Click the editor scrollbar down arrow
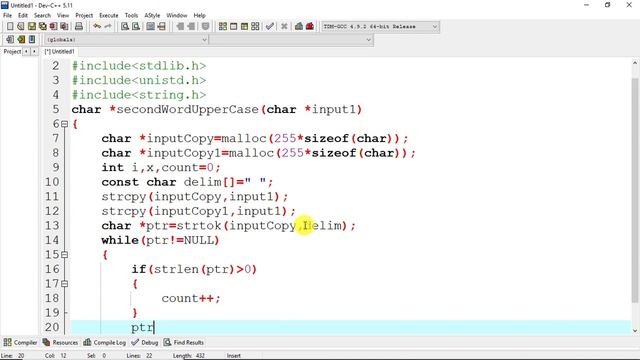Image resolution: width=640 pixels, height=360 pixels. [x=635, y=330]
